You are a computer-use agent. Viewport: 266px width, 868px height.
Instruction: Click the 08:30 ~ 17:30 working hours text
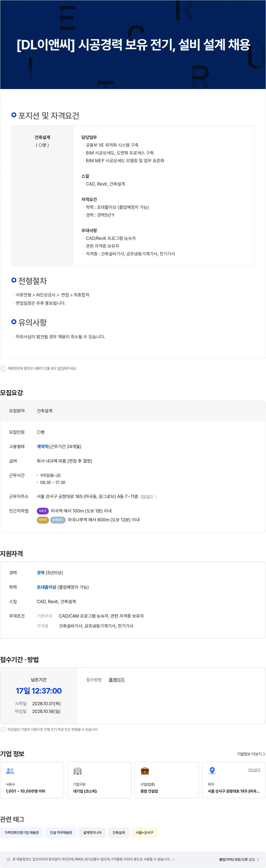53,482
